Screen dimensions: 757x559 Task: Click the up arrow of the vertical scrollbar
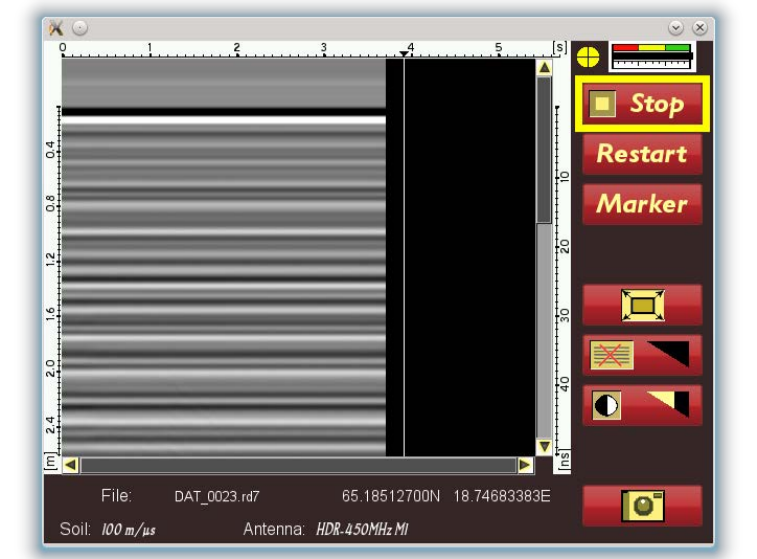tap(544, 68)
